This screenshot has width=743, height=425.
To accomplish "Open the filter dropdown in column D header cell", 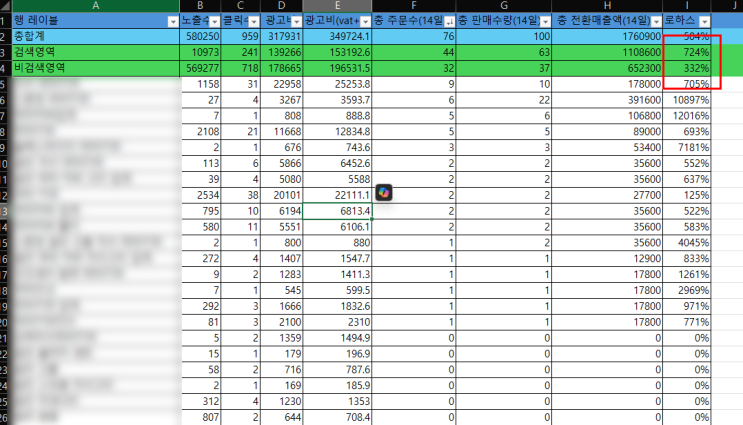I will [x=296, y=22].
